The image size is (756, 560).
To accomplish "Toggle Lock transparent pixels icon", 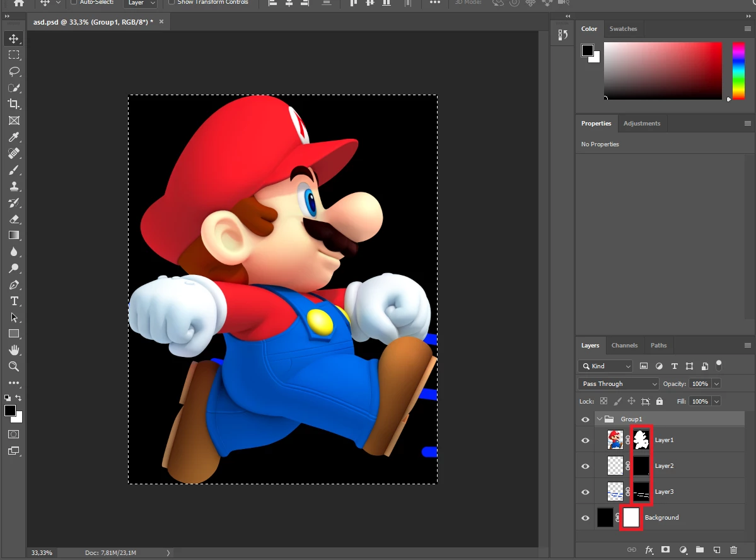I will [603, 401].
